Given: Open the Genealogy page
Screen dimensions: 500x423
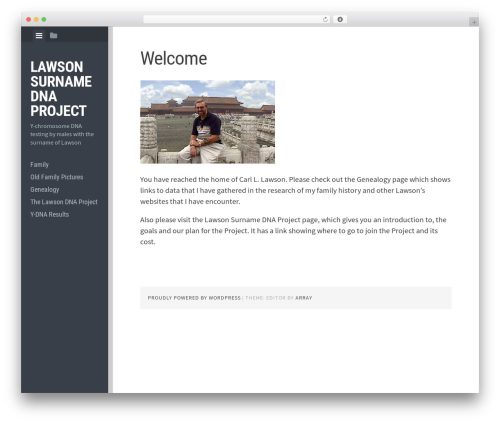Looking at the screenshot, I should click(45, 190).
